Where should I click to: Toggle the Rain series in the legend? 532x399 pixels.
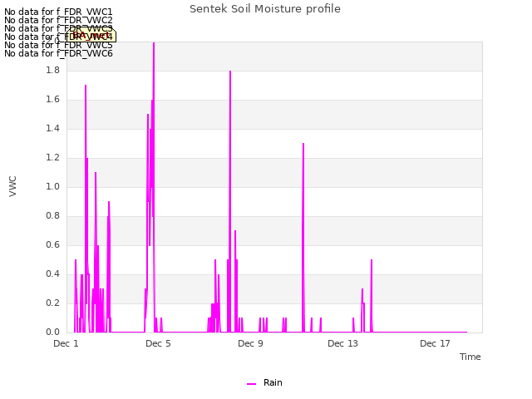[x=264, y=382]
